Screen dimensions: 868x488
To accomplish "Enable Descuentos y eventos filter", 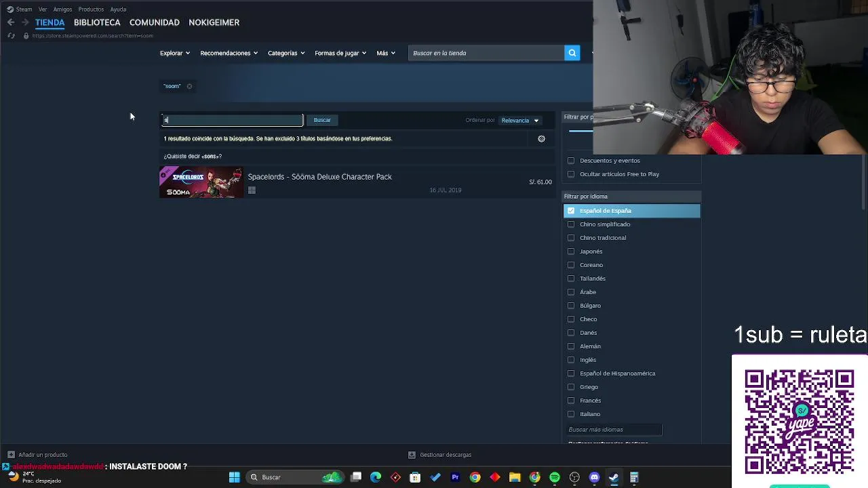I will point(571,161).
